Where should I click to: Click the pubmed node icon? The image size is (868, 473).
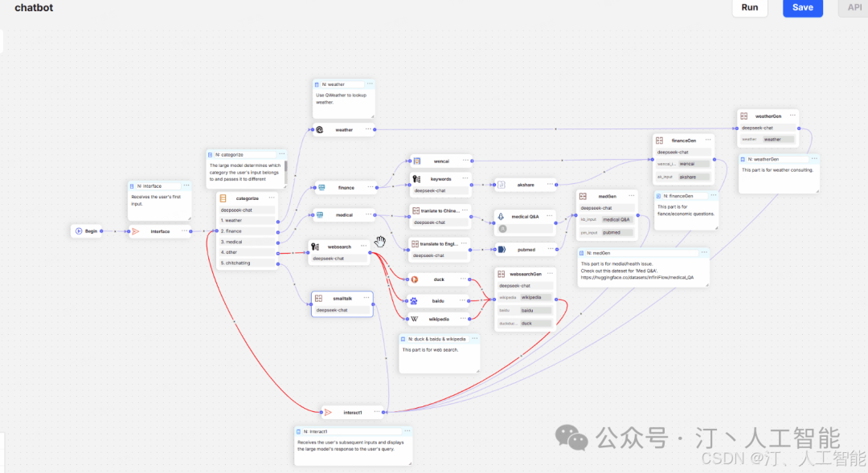click(502, 250)
